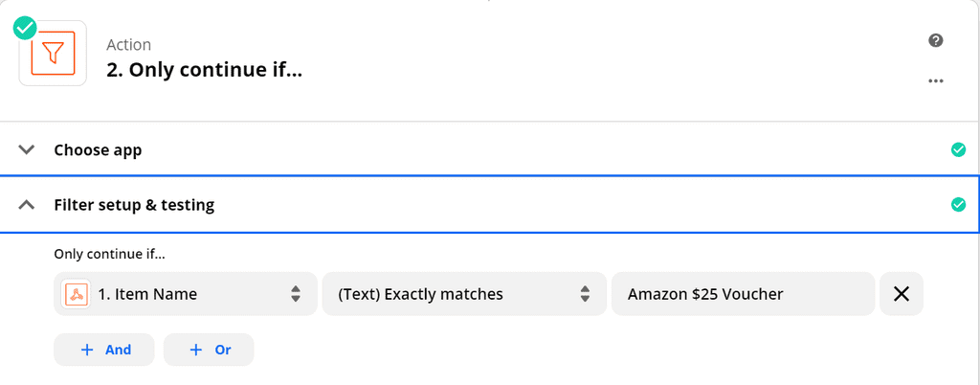Image resolution: width=980 pixels, height=385 pixels.
Task: Open help via question mark icon
Action: pos(936,40)
